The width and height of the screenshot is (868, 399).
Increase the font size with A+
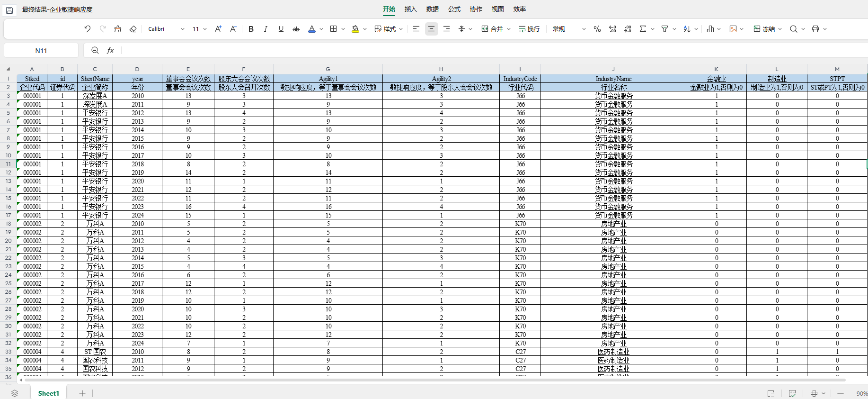[218, 29]
